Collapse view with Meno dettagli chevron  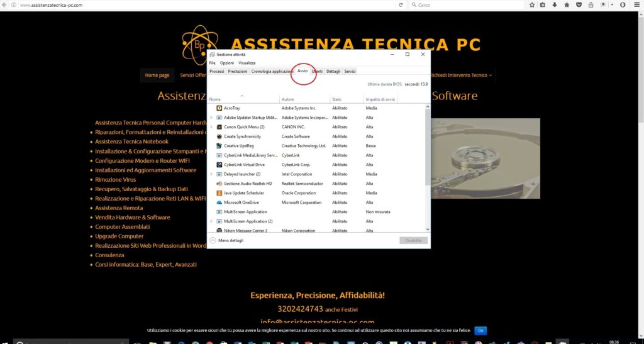(213, 241)
